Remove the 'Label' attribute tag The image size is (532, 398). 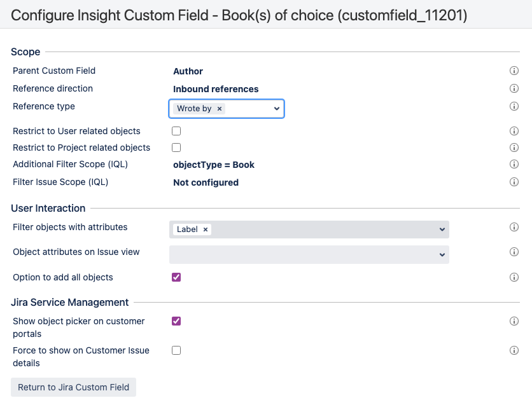click(x=206, y=230)
